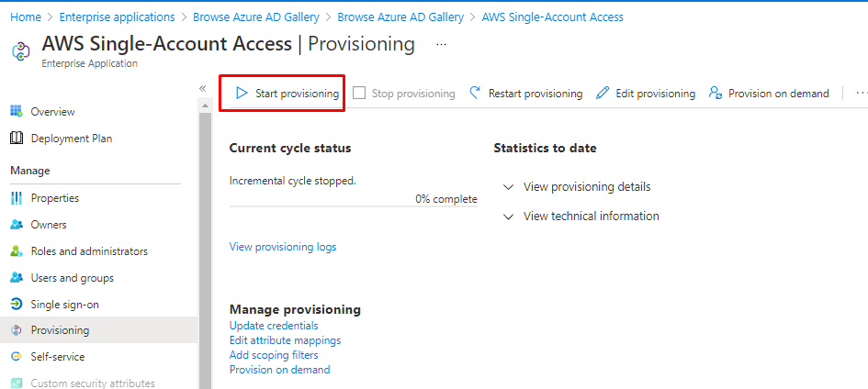This screenshot has height=389, width=868.
Task: Select Roles and administrators in sidebar
Action: click(x=89, y=251)
